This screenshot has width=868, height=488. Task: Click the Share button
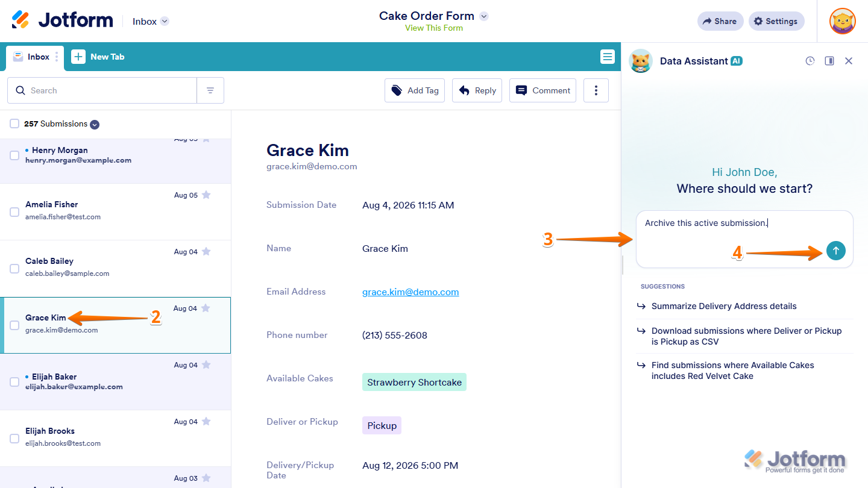click(x=720, y=21)
